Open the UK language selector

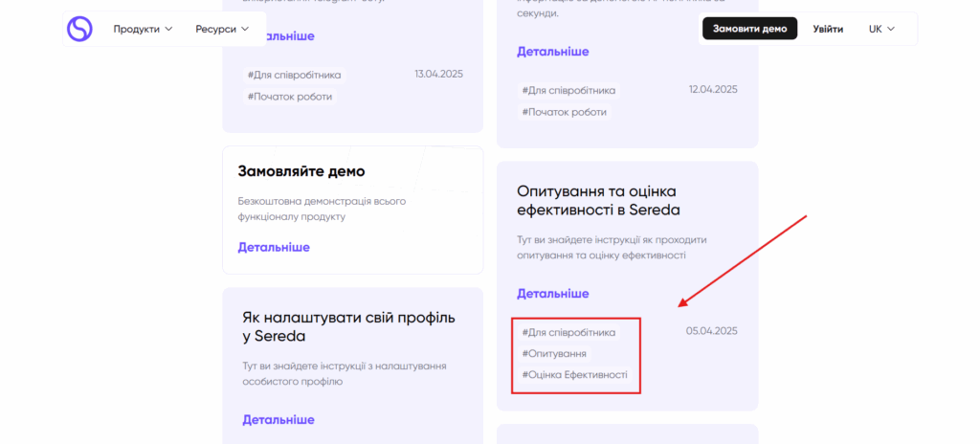pyautogui.click(x=881, y=29)
